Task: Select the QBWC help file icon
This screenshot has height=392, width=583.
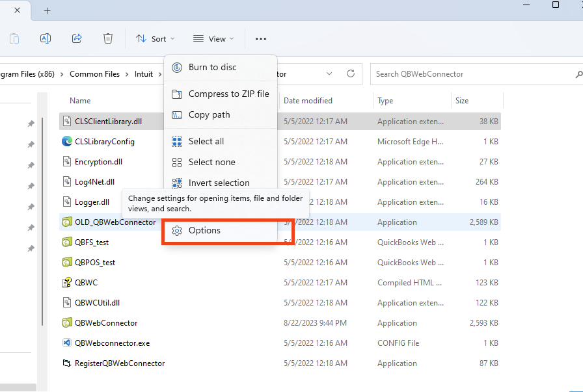Action: point(66,282)
